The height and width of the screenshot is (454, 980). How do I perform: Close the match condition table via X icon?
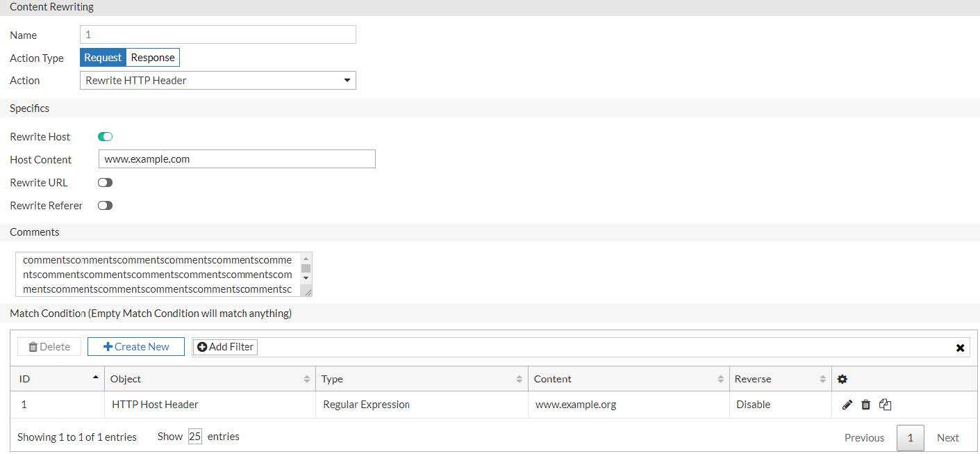click(960, 348)
